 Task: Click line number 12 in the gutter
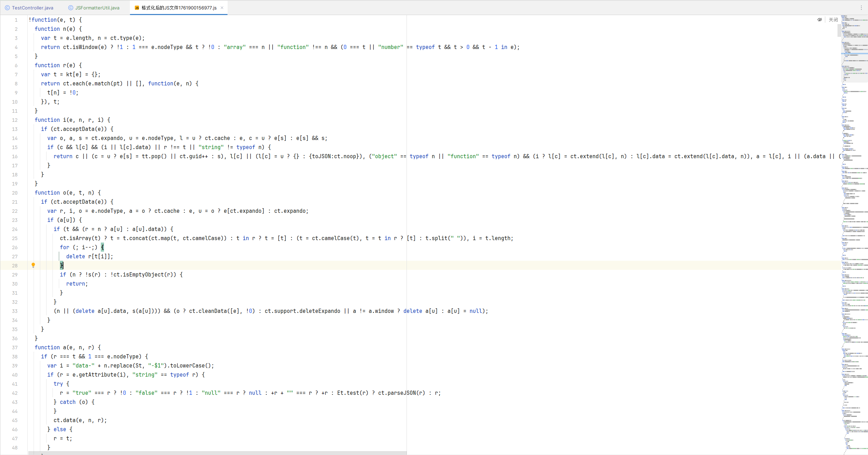[x=15, y=120]
